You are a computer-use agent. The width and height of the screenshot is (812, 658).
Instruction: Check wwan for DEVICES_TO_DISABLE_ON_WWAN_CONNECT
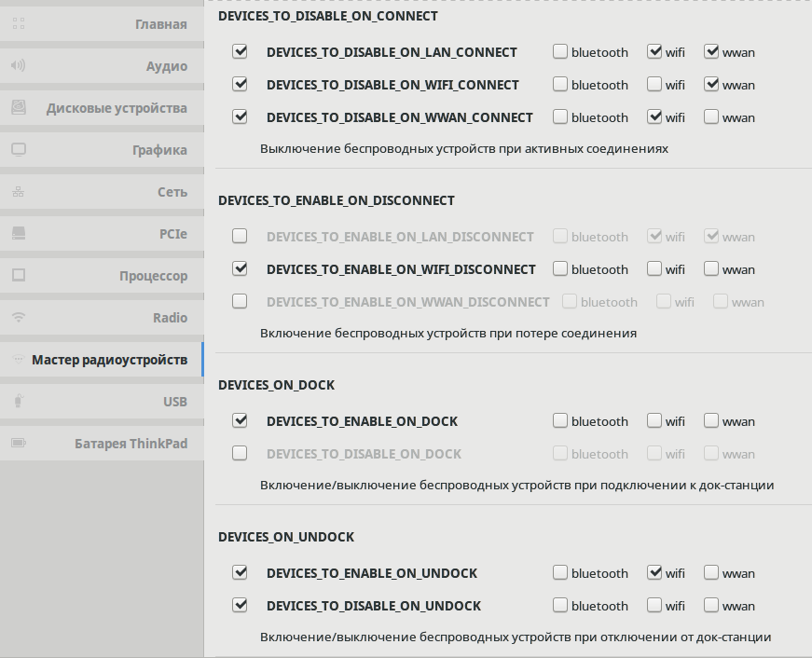pos(711,117)
